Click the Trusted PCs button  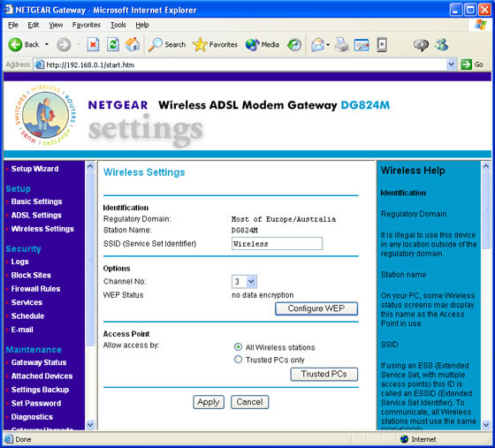(x=324, y=374)
